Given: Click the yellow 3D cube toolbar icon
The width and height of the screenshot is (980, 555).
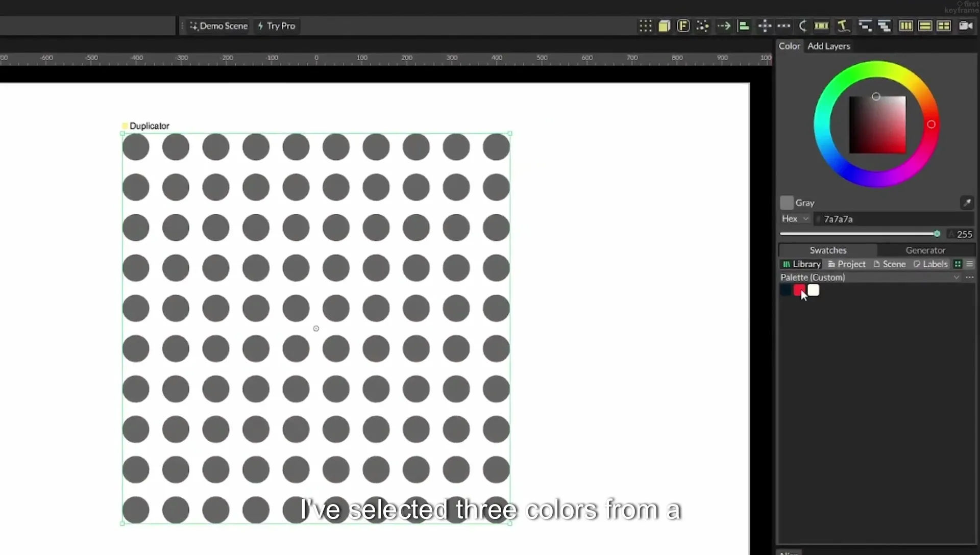Looking at the screenshot, I should coord(664,26).
